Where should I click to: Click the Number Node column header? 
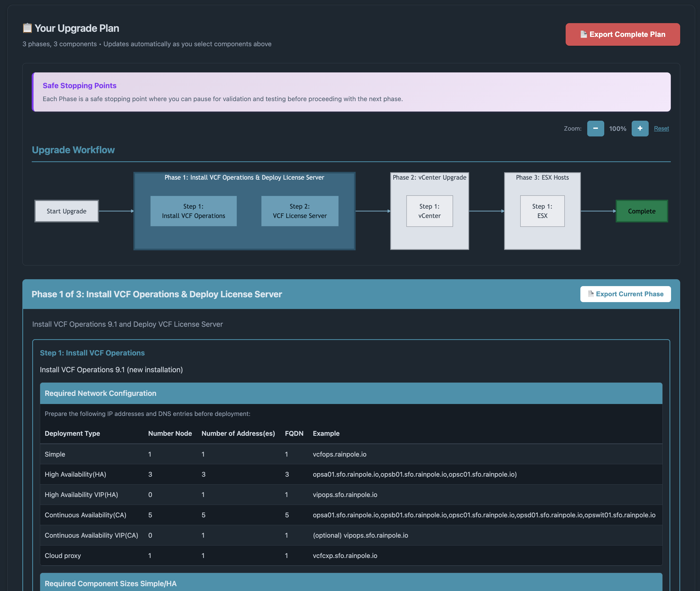[170, 433]
